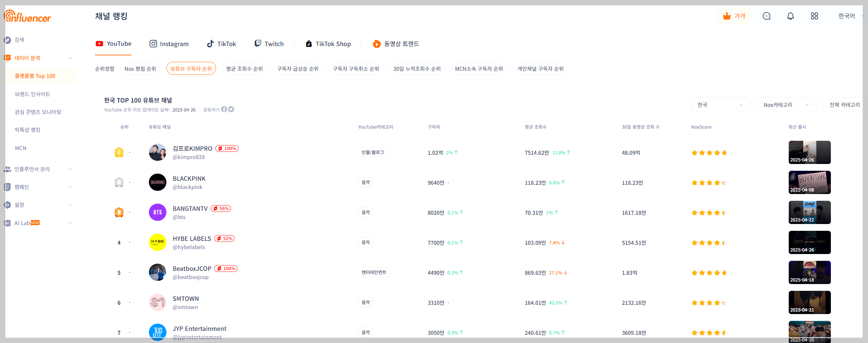Click the 엔터테인먼트 category tag

[x=374, y=272]
